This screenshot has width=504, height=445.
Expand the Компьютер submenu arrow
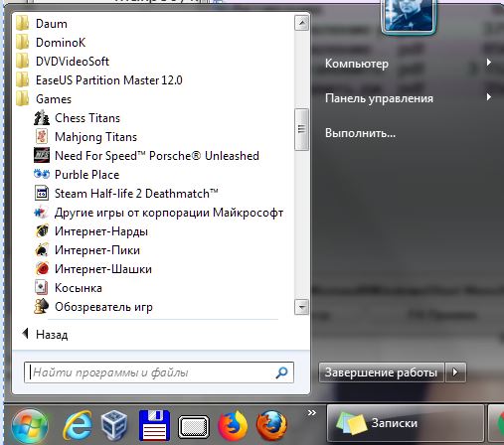coord(489,63)
